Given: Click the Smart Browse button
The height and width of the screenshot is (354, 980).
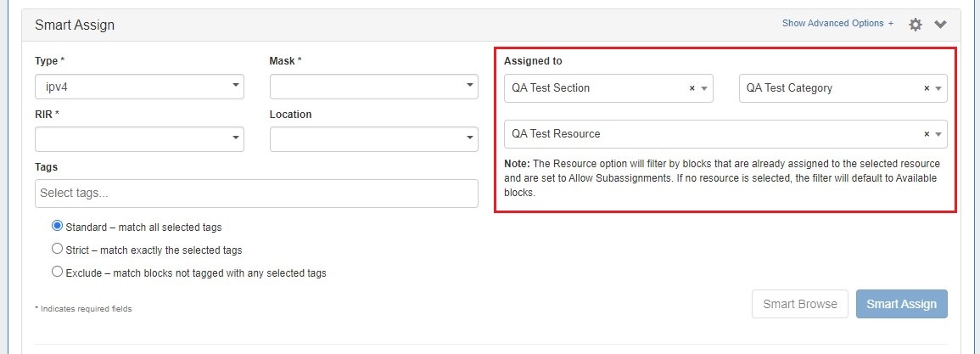Looking at the screenshot, I should [799, 304].
